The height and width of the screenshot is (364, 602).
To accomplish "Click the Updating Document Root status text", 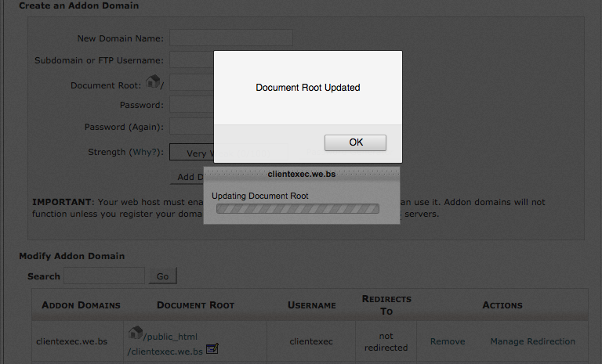I will [x=260, y=196].
